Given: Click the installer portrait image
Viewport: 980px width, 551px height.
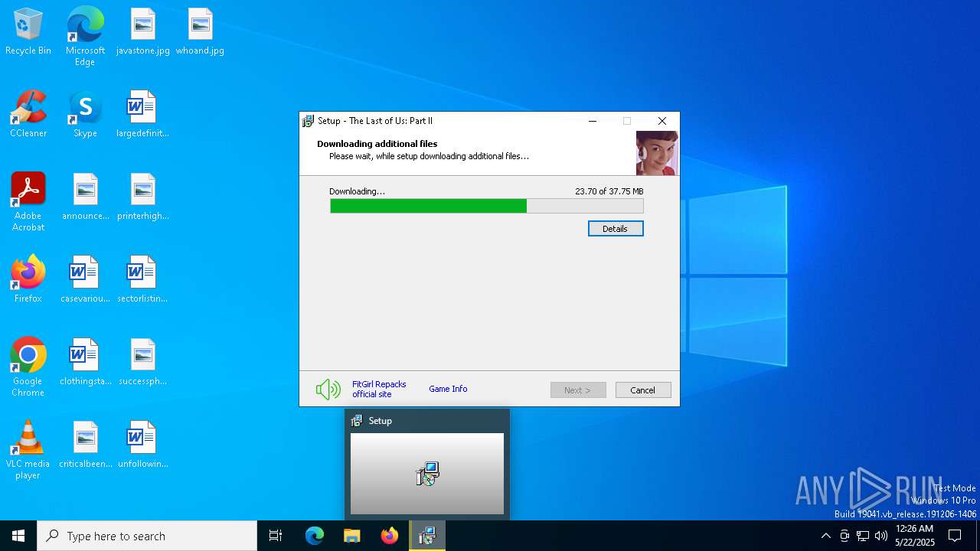Looking at the screenshot, I should pyautogui.click(x=657, y=153).
